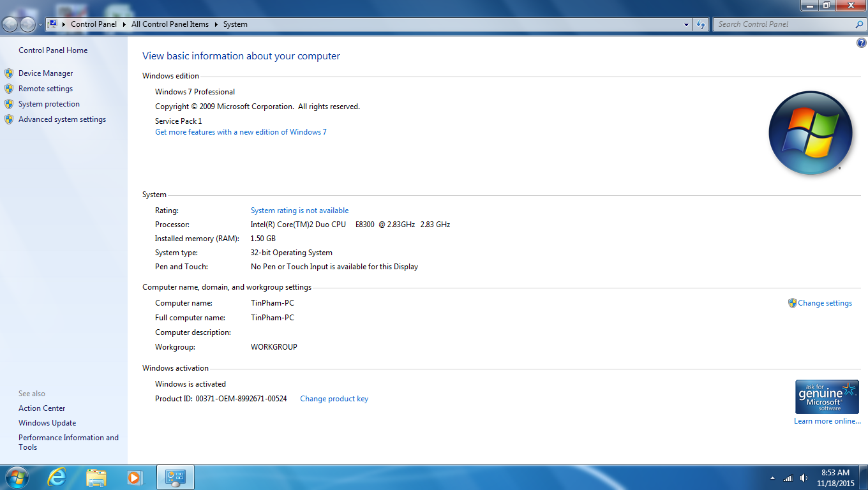Click the Back navigation arrow button

pos(11,24)
